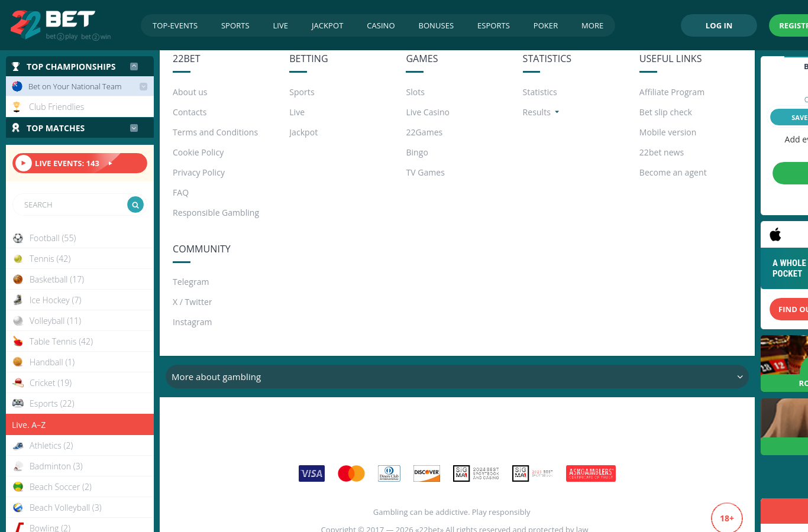Screen dimensions: 808x532
Task: Open the BONUSES menu
Action: [x=436, y=25]
